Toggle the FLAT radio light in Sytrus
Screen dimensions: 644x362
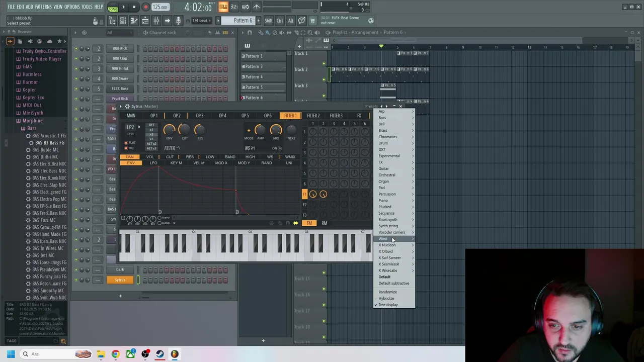point(126,143)
